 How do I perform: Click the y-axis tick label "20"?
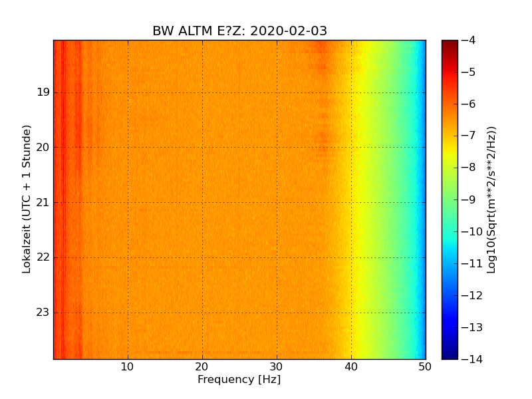click(43, 147)
